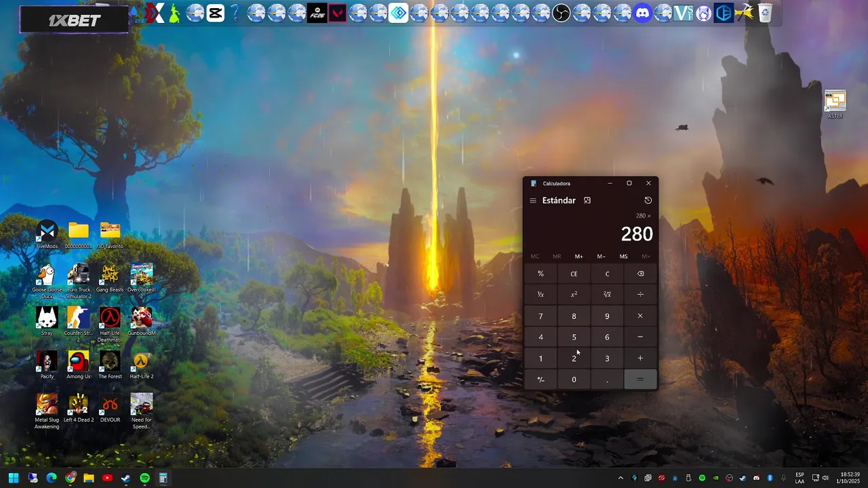Click the MS memory store button
Viewport: 868px width, 488px height.
coord(623,256)
